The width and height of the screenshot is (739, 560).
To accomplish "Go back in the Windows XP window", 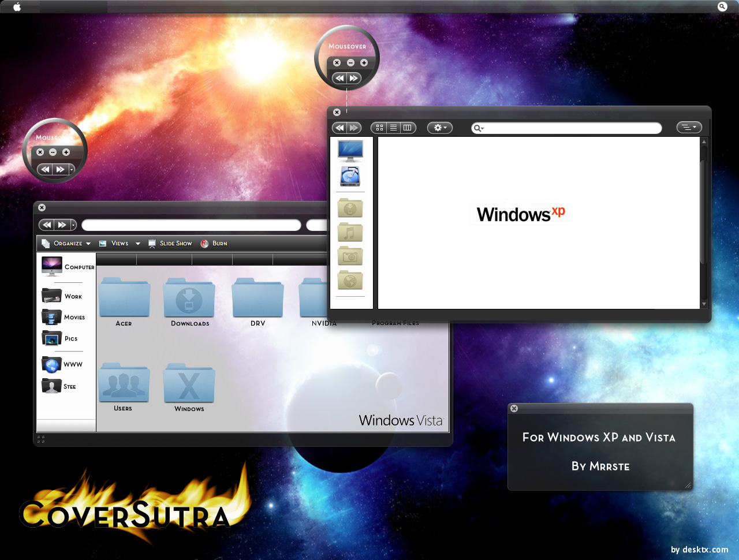I will click(x=339, y=128).
